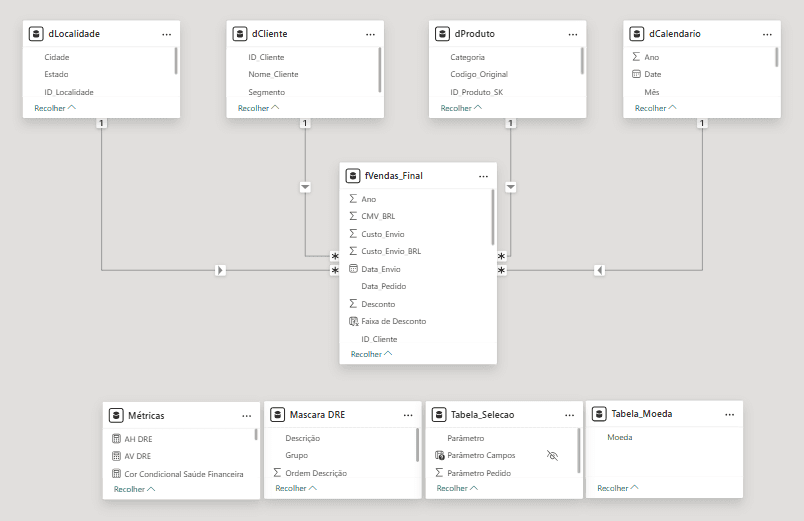The image size is (804, 521).
Task: Collapse the dCliente table with Recolher
Action: coord(258,108)
